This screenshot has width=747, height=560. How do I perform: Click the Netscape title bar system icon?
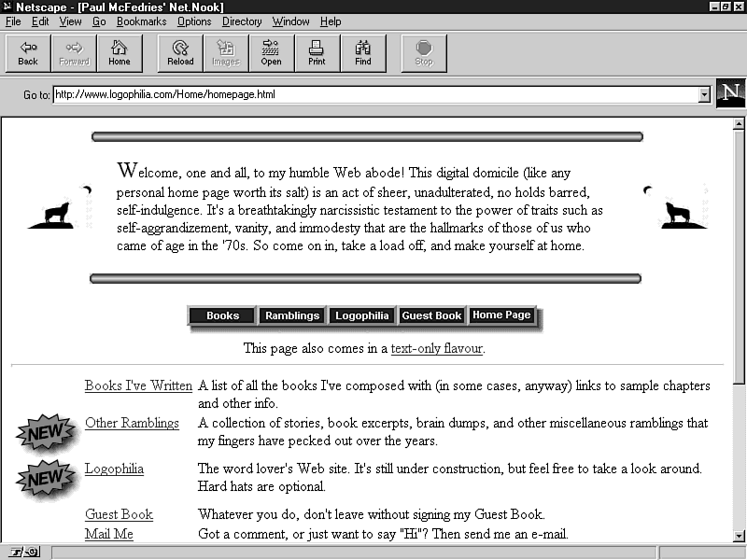pyautogui.click(x=7, y=7)
